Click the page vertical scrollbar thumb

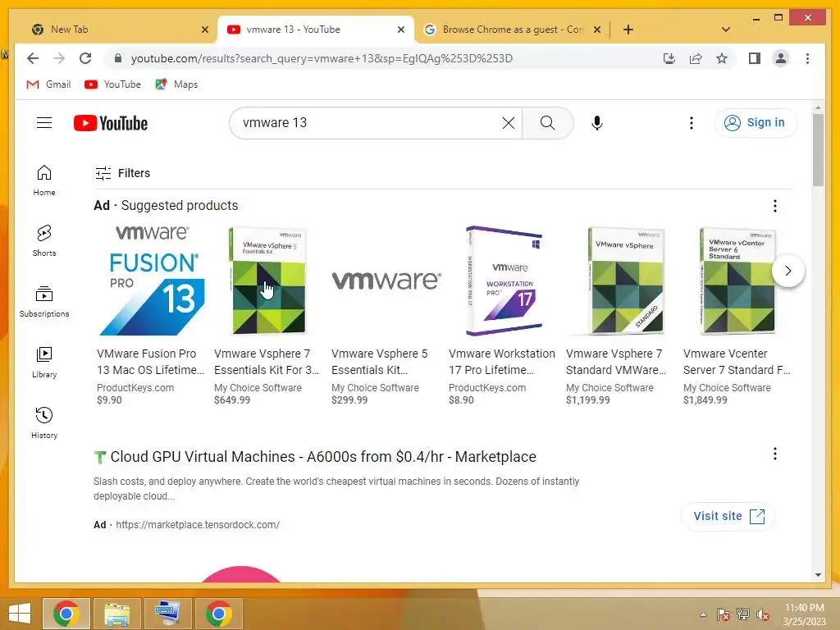(x=818, y=150)
